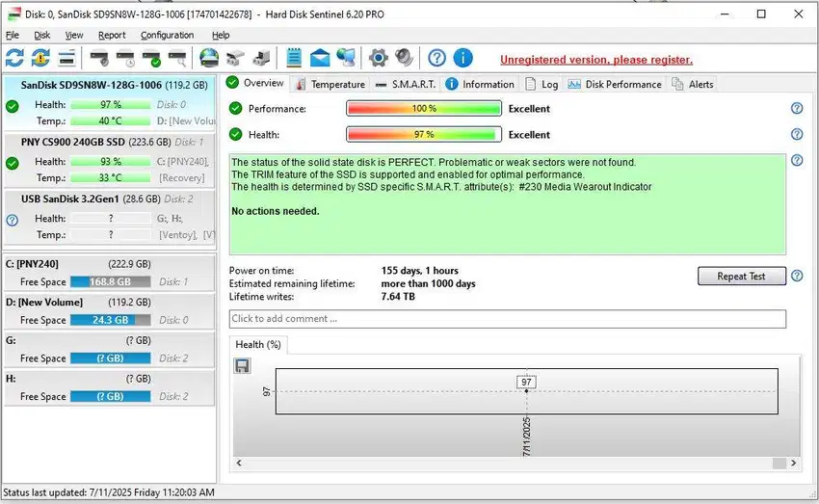Switch to the Overview tab
The image size is (819, 504).
(x=256, y=83)
